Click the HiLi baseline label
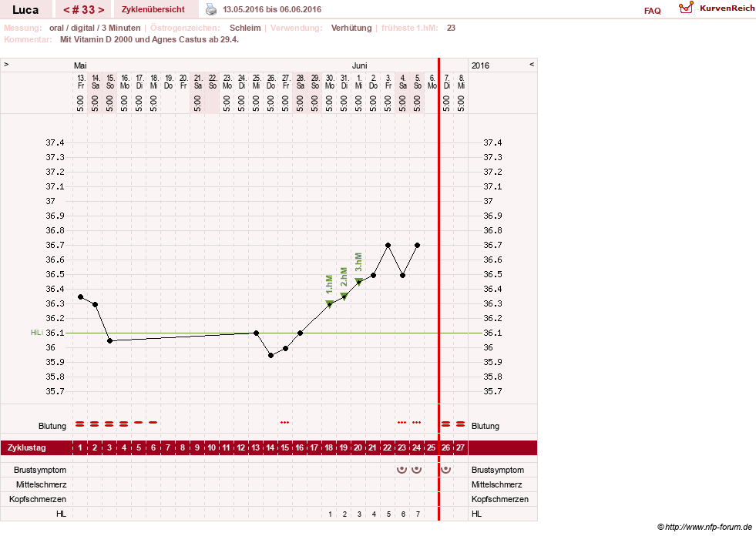Screen dimensions: 756x536 pos(37,333)
